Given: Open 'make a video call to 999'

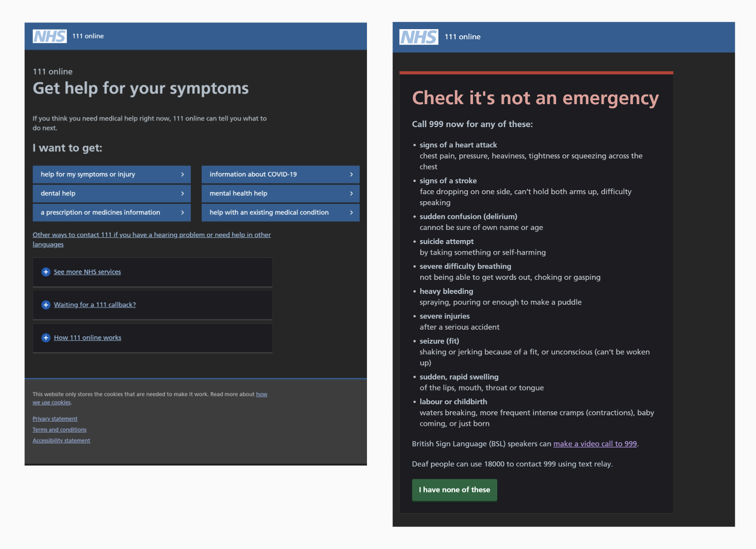Looking at the screenshot, I should 594,444.
